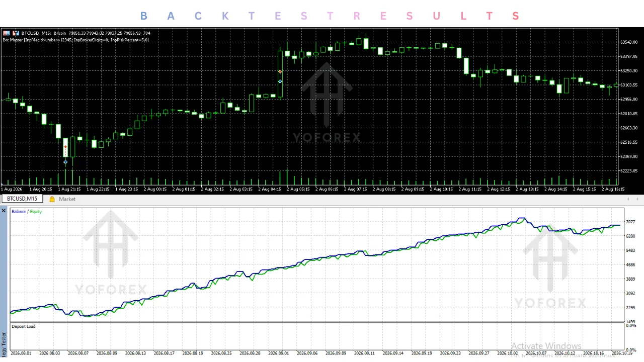Viewport: 644px width, 362px height.
Task: Click the "Deposit Load" label
Action: pyautogui.click(x=23, y=327)
